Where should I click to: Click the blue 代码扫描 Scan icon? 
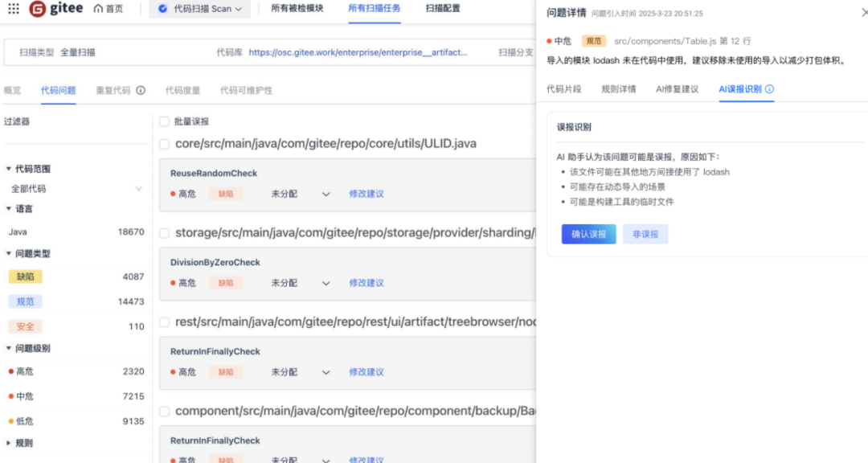[x=163, y=9]
